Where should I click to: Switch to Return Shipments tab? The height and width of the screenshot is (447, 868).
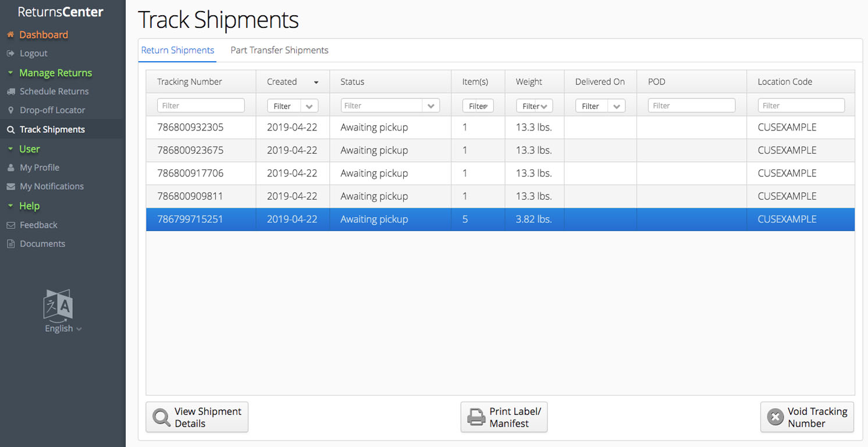[177, 50]
